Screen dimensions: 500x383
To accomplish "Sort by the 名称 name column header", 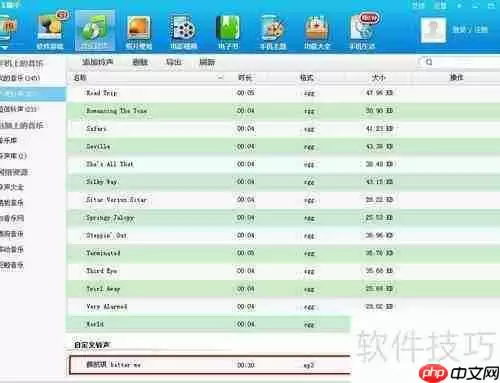I will (80, 78).
